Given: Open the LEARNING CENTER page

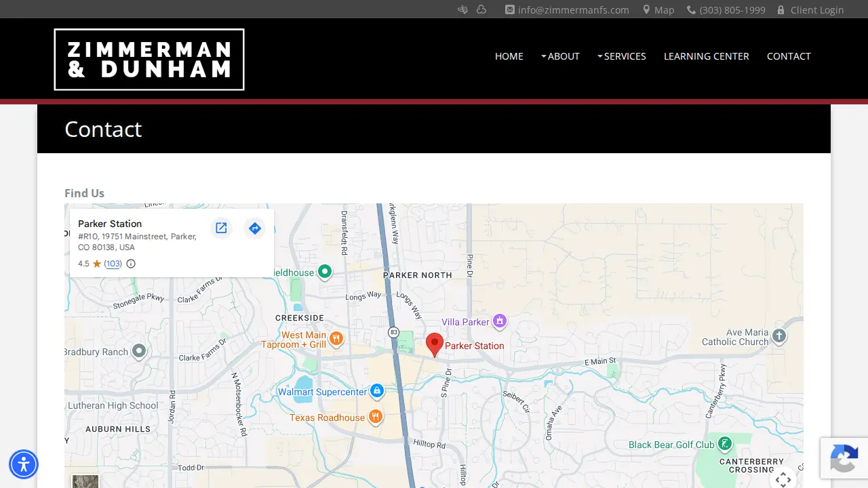Looking at the screenshot, I should click(x=707, y=56).
